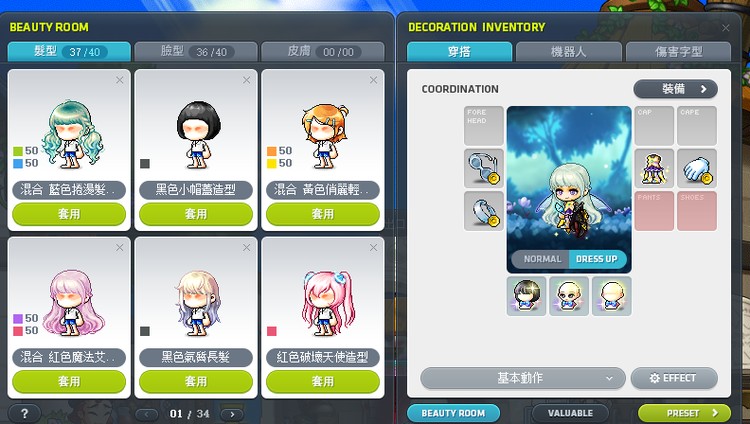Click the purple color swatch on the 紅色魔法艾 card
Screen dimensions: 750x424
click(x=18, y=318)
